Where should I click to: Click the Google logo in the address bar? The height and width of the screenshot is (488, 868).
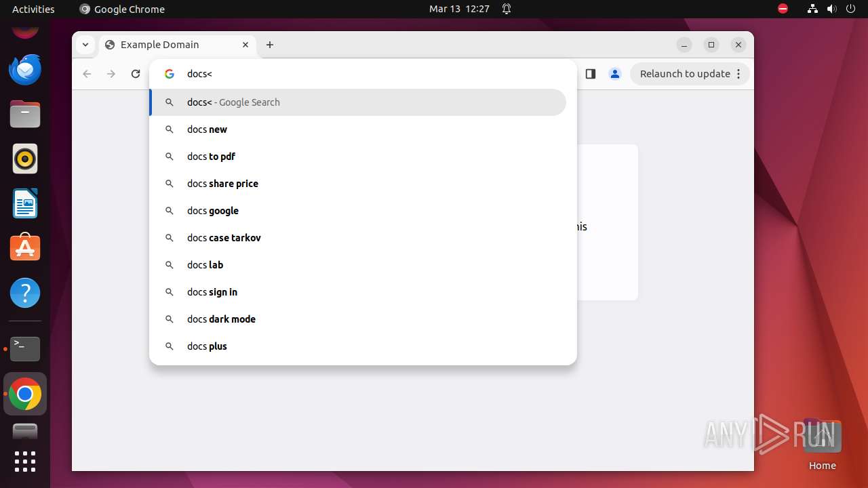coord(170,74)
